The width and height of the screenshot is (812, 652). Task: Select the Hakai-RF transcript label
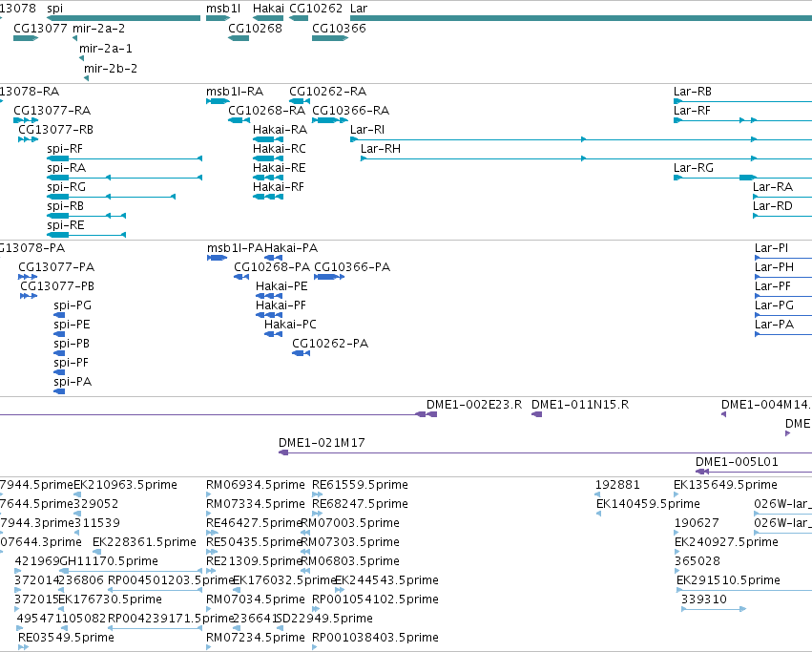[278, 187]
